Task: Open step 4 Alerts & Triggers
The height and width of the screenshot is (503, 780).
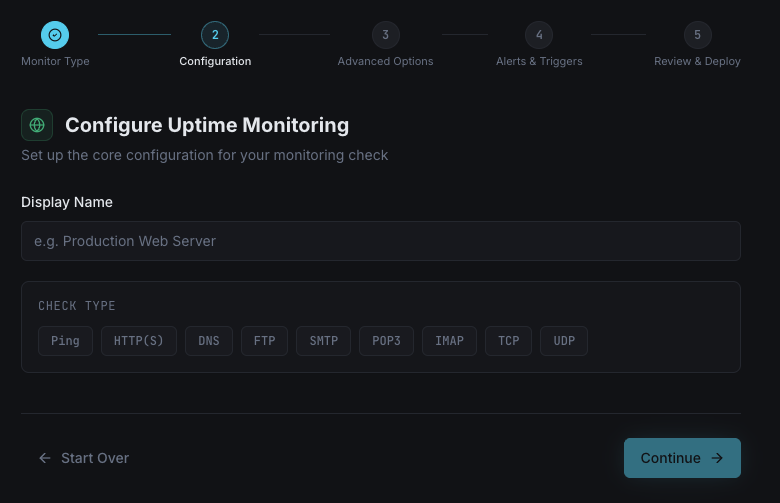Action: [x=539, y=35]
